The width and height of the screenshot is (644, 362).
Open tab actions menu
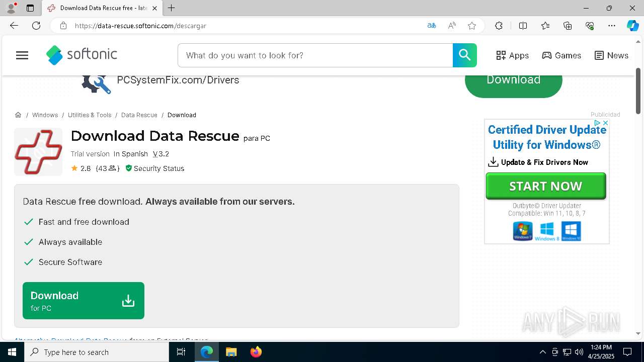(30, 8)
